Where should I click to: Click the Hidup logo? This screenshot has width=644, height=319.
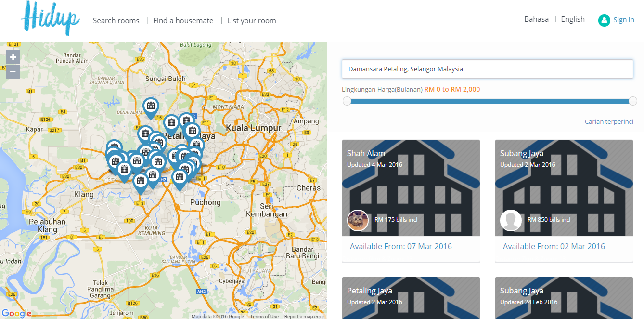click(51, 18)
